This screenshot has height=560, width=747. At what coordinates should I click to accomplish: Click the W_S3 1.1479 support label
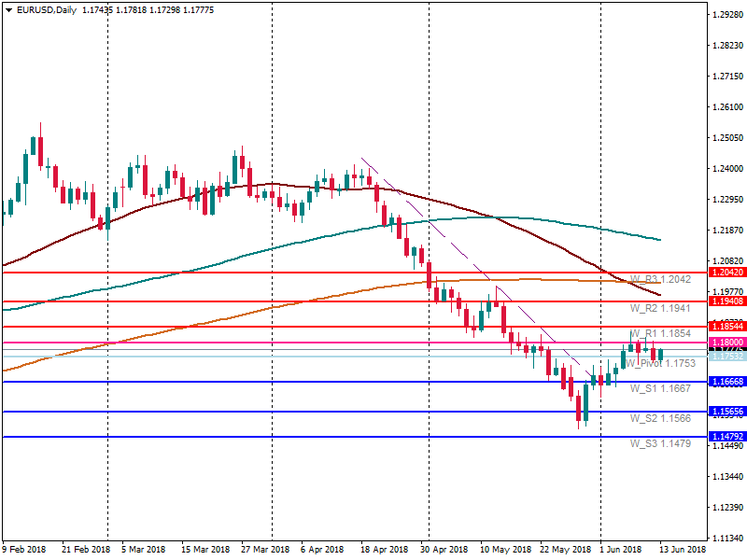click(660, 443)
